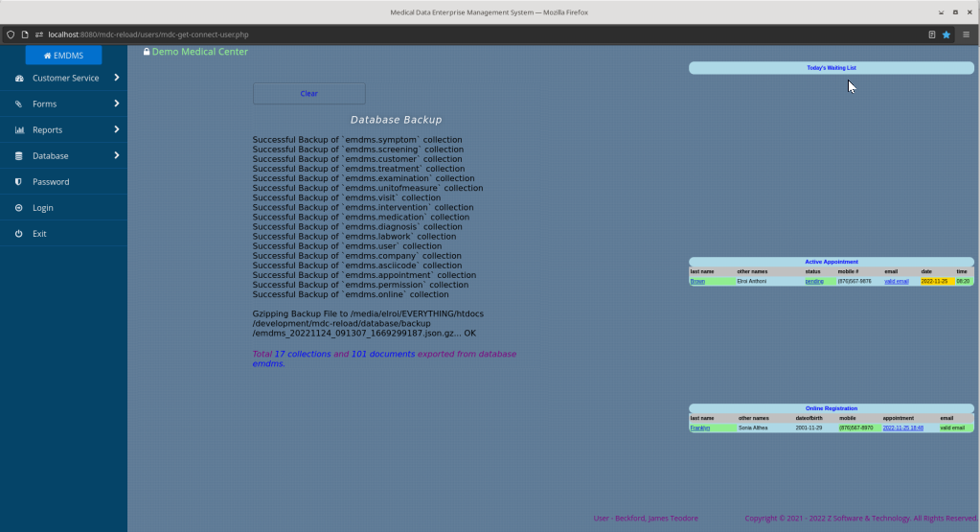Viewport: 980px width, 532px height.
Task: Click the browser URL address field
Action: 475,35
